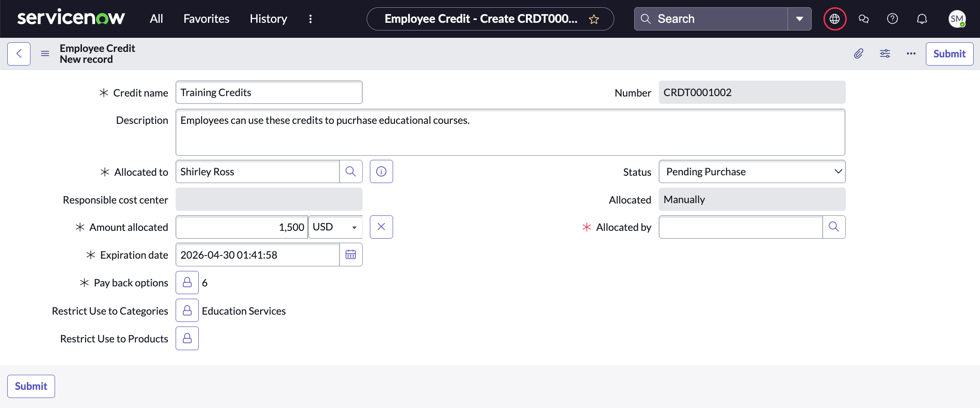Screen dimensions: 980x408
Task: Open the SM user profile avatar
Action: [957, 19]
